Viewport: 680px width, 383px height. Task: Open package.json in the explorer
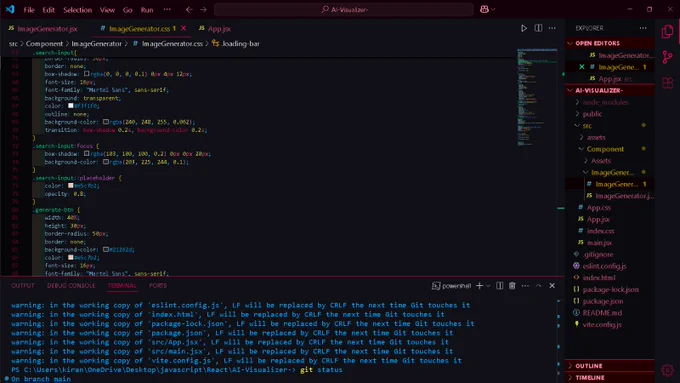coord(603,301)
